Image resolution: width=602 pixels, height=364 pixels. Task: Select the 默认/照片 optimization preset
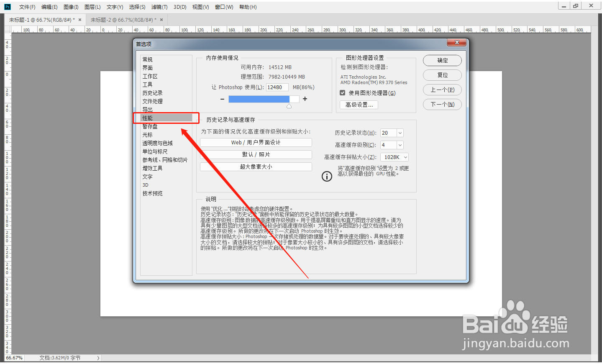[x=256, y=154]
